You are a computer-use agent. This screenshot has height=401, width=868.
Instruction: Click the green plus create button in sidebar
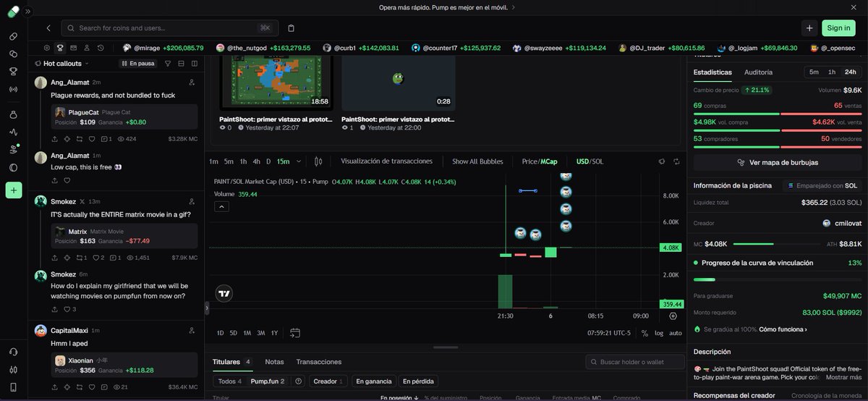click(x=13, y=190)
